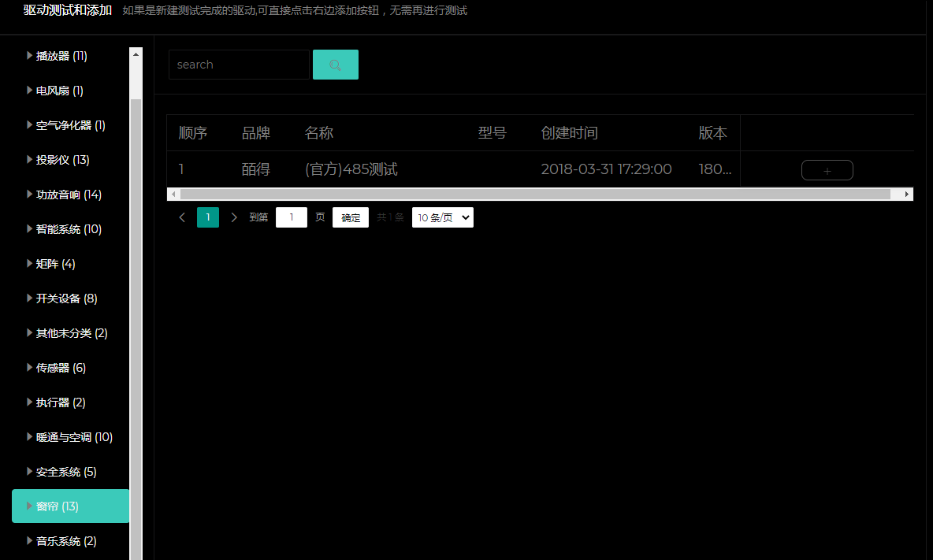Expand the 播放器 (11) category triangle
The height and width of the screenshot is (560, 933).
pyautogui.click(x=29, y=56)
